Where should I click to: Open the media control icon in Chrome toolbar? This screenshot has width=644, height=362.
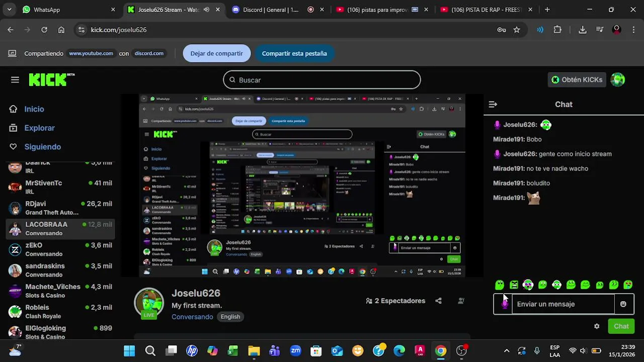600,30
